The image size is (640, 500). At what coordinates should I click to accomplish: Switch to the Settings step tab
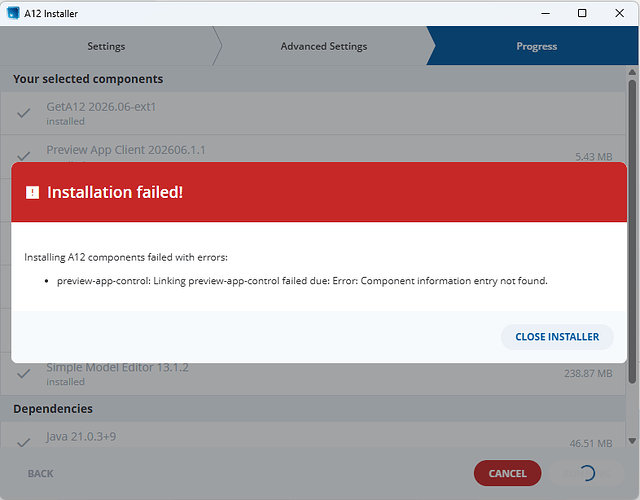click(106, 46)
